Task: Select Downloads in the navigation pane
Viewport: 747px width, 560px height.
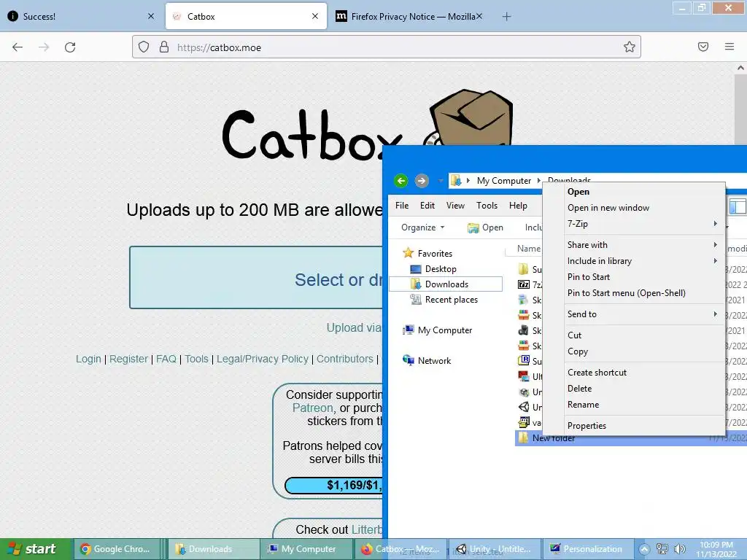Action: pyautogui.click(x=446, y=284)
